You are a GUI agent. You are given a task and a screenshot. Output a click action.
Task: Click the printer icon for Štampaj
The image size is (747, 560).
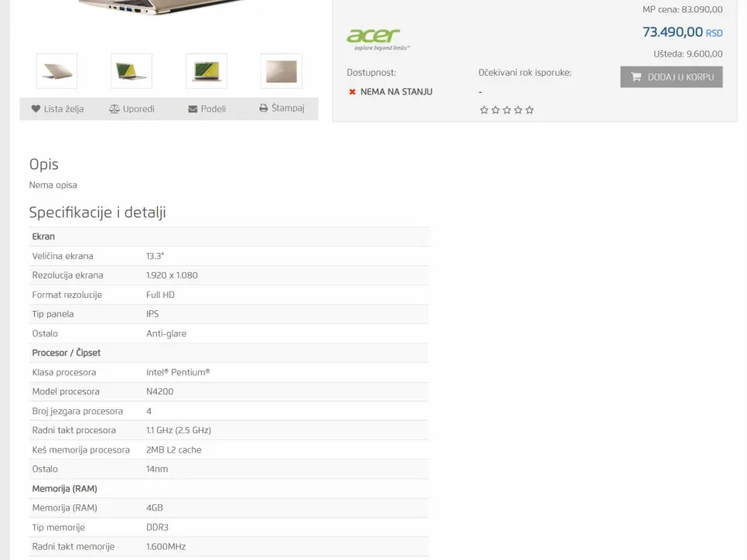coord(263,108)
